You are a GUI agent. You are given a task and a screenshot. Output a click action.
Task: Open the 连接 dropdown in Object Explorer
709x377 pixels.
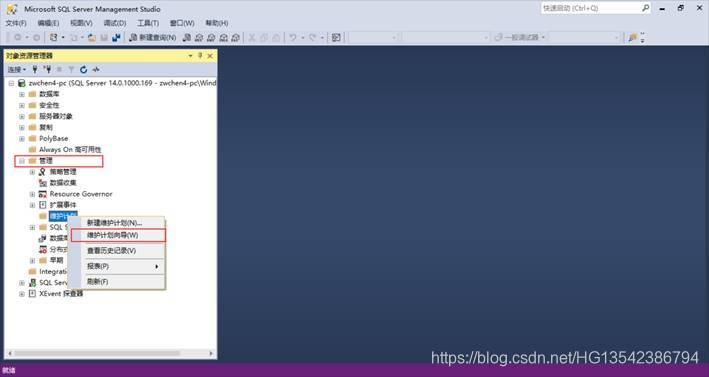tap(17, 70)
